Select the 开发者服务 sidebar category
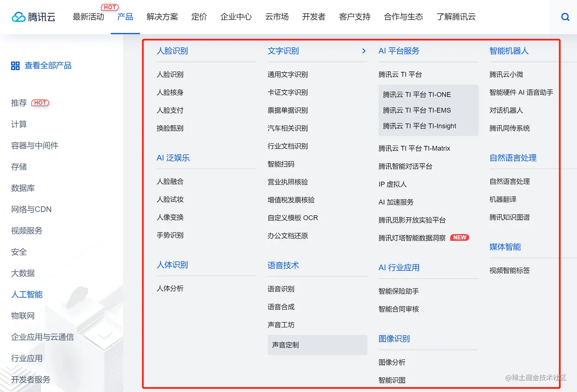Screen dimensions: 577x392 coord(31,379)
